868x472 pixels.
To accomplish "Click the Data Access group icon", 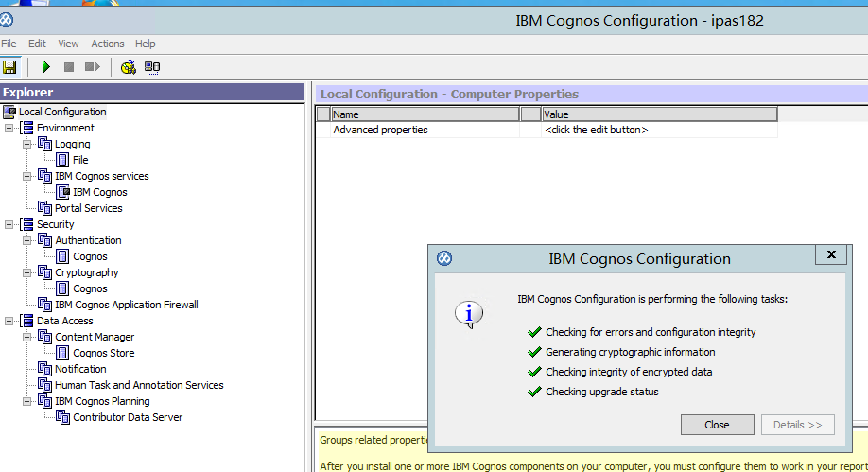I will tap(26, 321).
